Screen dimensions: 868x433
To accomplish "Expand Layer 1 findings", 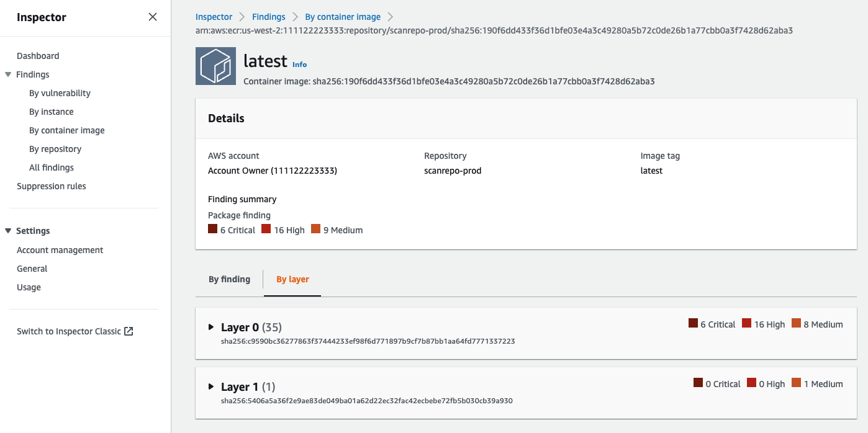I will pyautogui.click(x=211, y=386).
